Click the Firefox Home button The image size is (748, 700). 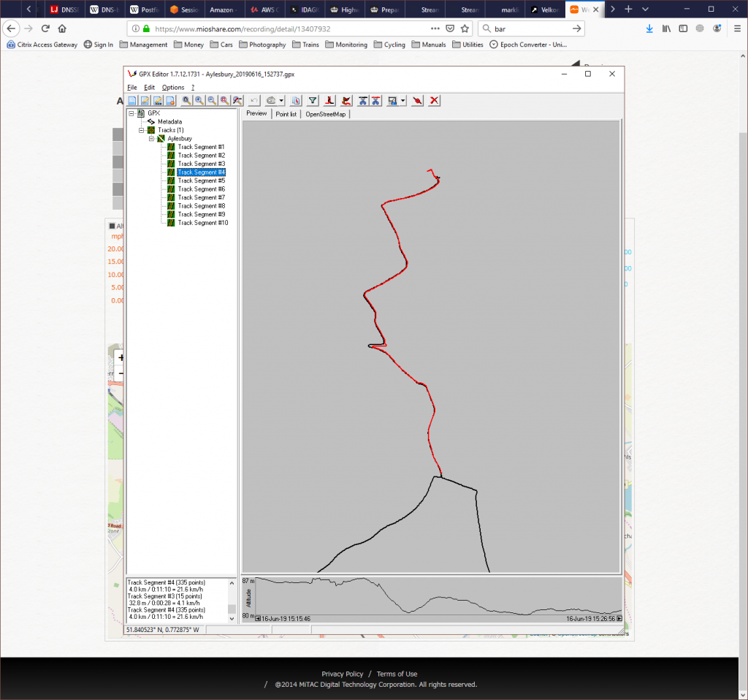[62, 28]
